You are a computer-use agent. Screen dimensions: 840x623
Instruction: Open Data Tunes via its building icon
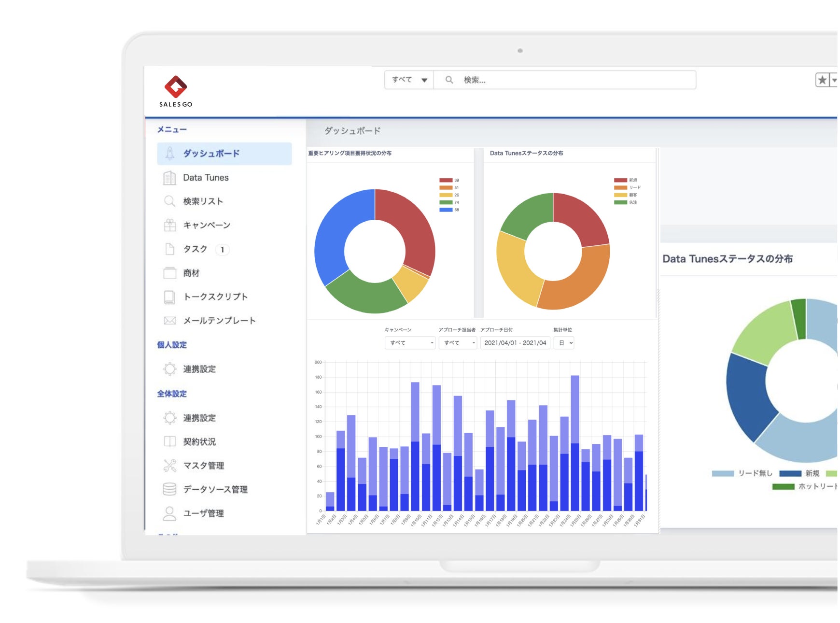coord(169,178)
